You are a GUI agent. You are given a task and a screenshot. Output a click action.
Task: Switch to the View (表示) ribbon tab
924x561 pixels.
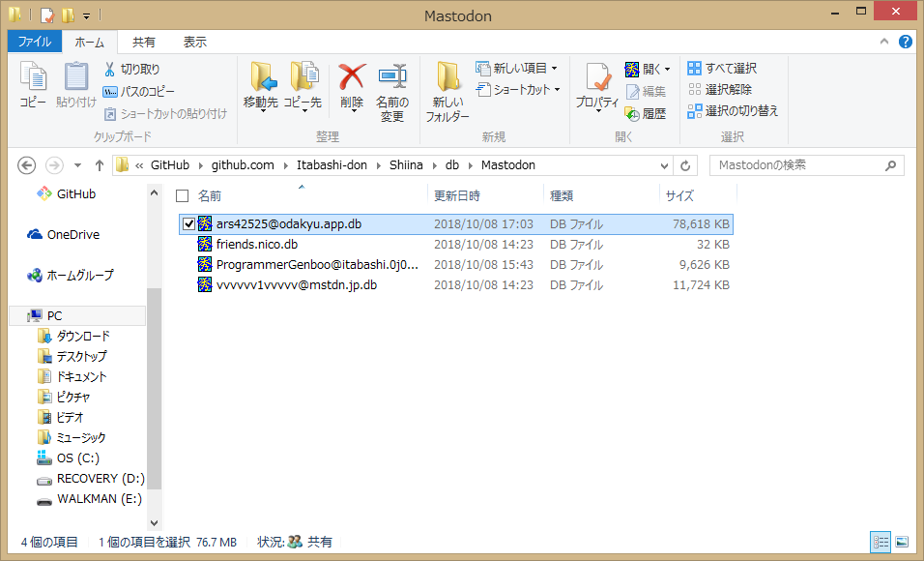coord(195,43)
